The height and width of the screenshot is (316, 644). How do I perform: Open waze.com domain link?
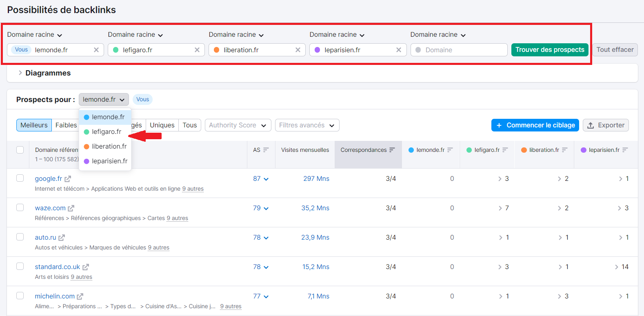pyautogui.click(x=50, y=208)
